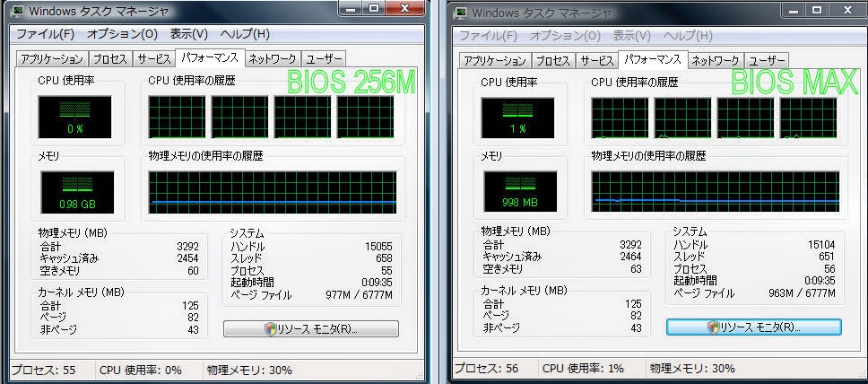The height and width of the screenshot is (384, 868).
Task: Maximize the BIOS MAX Task Manager window
Action: click(817, 9)
